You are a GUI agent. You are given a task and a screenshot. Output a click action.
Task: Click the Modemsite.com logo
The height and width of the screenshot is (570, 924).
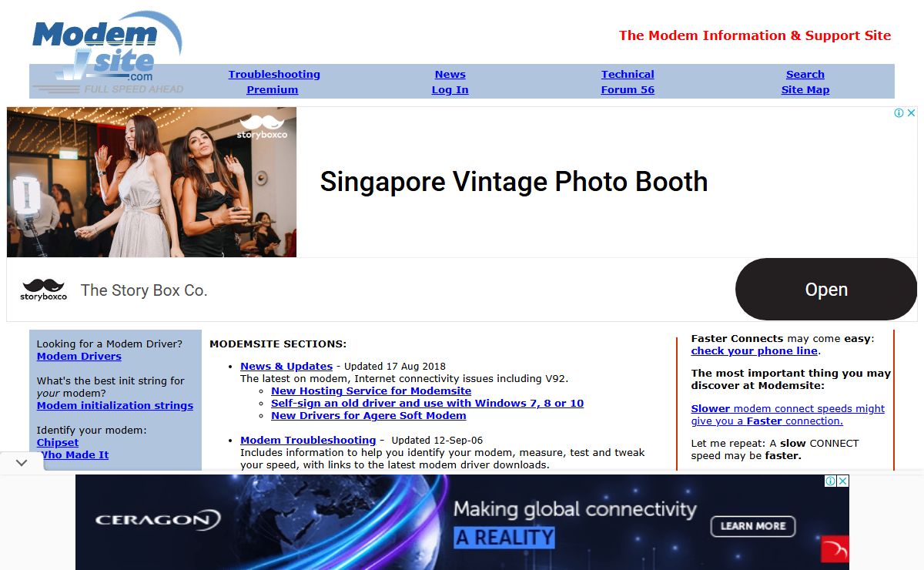coord(107,52)
